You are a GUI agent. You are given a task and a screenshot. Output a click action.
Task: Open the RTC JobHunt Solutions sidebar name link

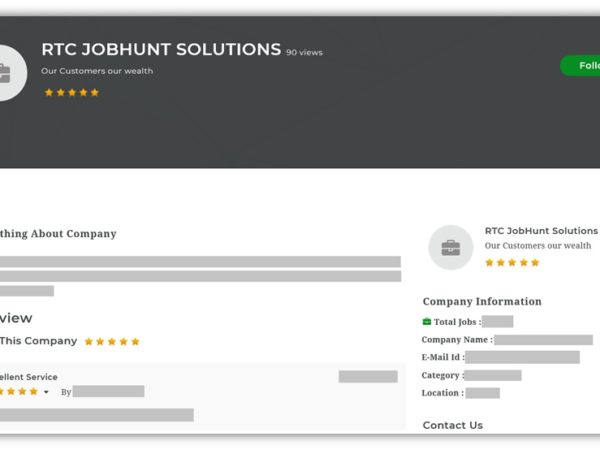tap(540, 230)
